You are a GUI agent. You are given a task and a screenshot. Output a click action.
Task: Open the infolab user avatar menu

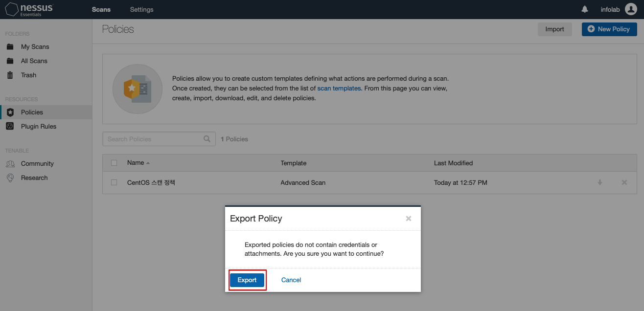[x=631, y=9]
